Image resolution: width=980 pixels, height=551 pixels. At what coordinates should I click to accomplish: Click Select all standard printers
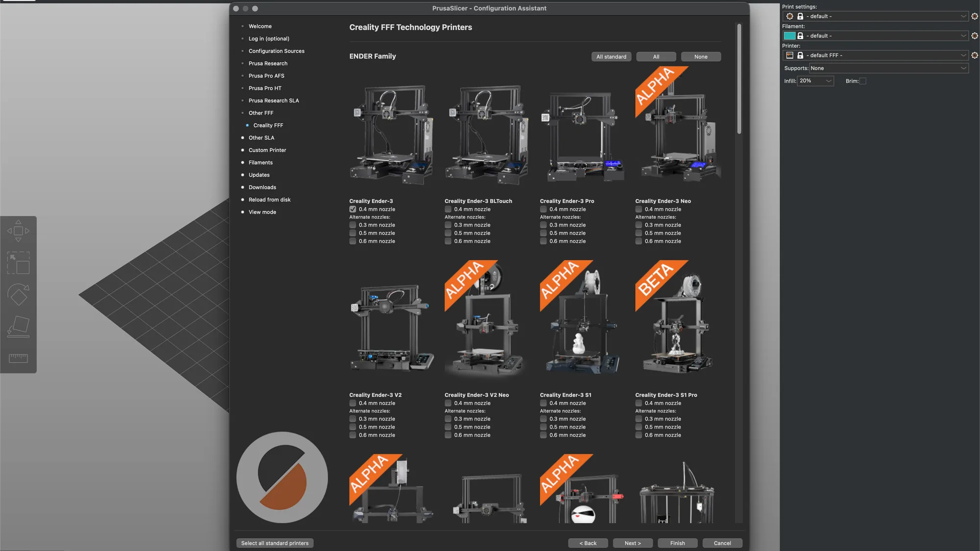pyautogui.click(x=275, y=543)
